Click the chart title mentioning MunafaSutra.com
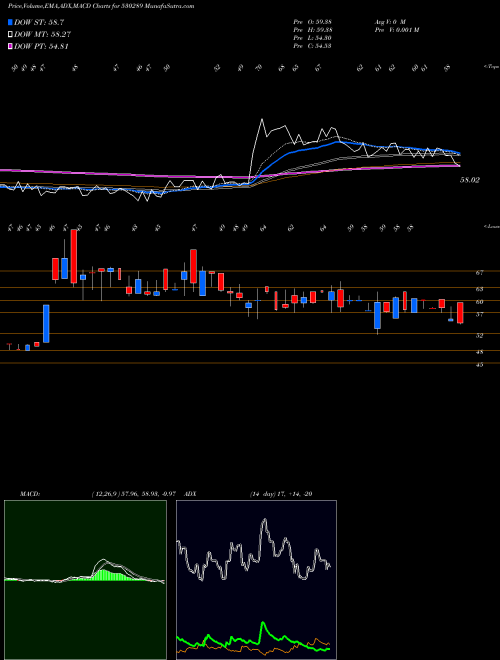This screenshot has height=660, width=500. click(x=101, y=7)
